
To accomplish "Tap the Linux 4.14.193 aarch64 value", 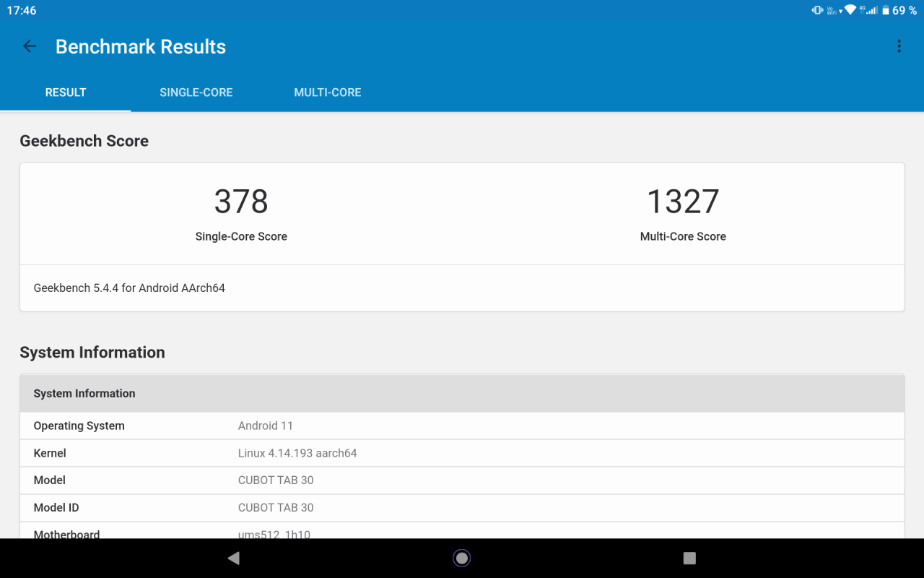I will point(297,453).
